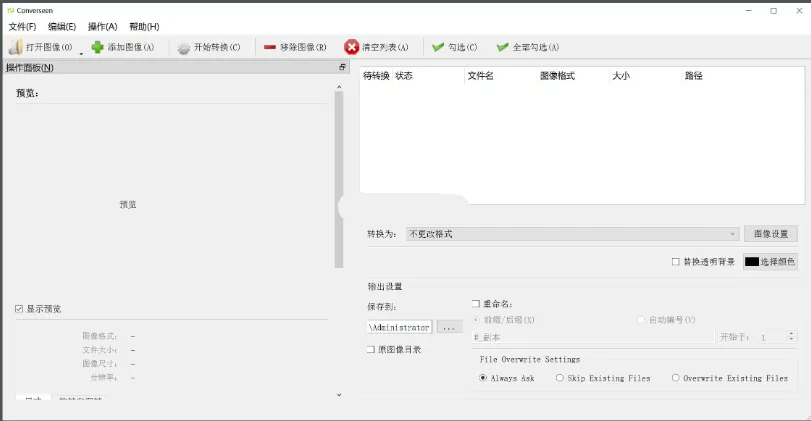The height and width of the screenshot is (421, 811).
Task: Click the 打开图像 (Open images) toolbar icon
Action: [x=16, y=47]
